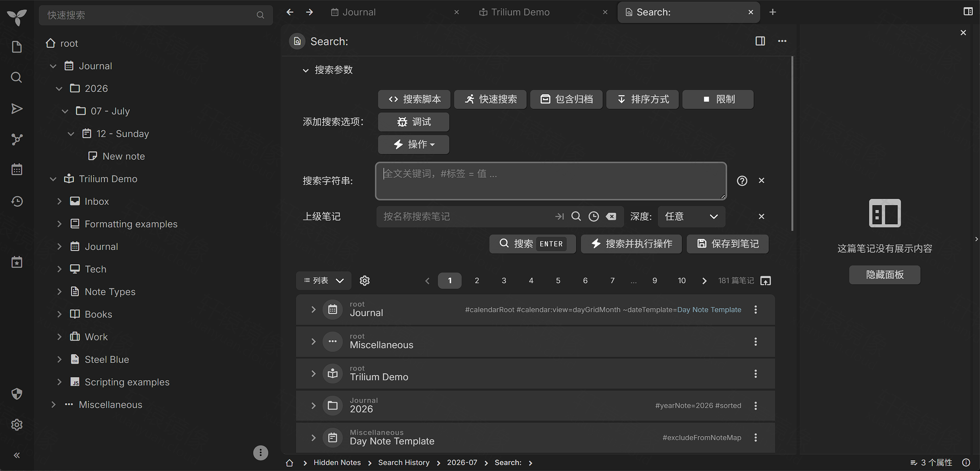Click 保存到笔记 save to note button
The width and height of the screenshot is (980, 471).
(x=728, y=244)
